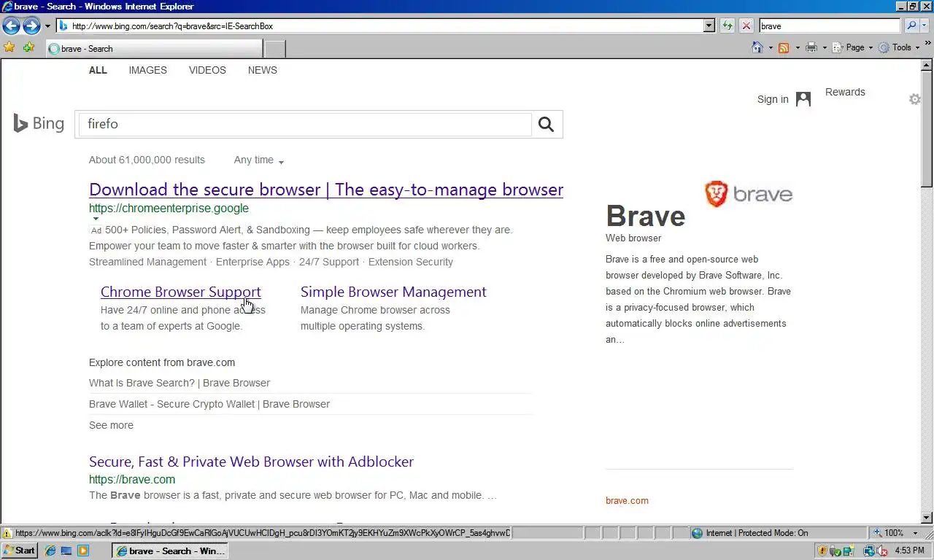Open 'Secure, Fast & Private Web Browser with Adblocker'
The width and height of the screenshot is (934, 560).
click(251, 462)
